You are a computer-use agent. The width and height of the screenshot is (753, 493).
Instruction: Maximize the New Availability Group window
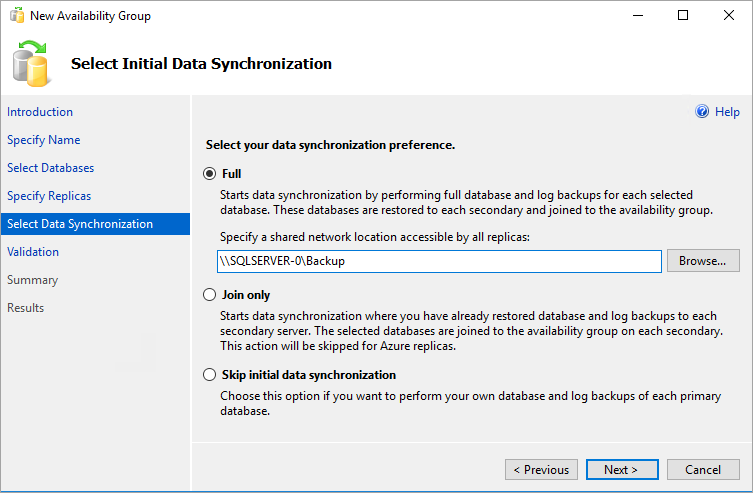click(683, 16)
